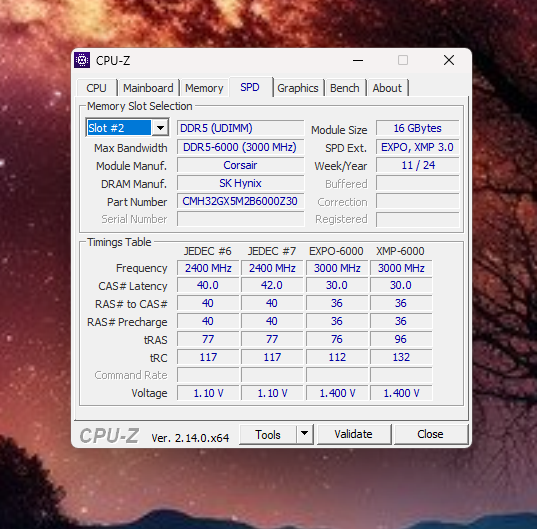Click XMP-6000 tRAS value 96
537x529 pixels.
click(x=401, y=339)
